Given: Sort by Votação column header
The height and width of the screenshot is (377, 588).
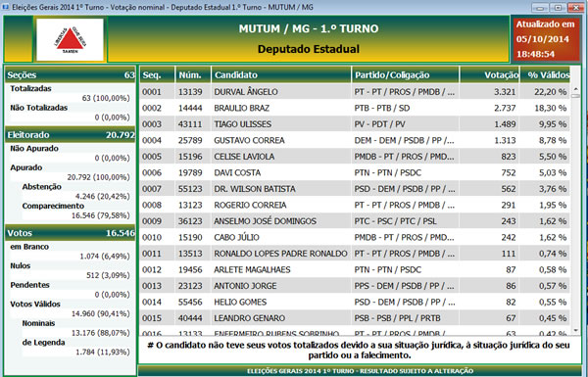Looking at the screenshot, I should pyautogui.click(x=489, y=75).
